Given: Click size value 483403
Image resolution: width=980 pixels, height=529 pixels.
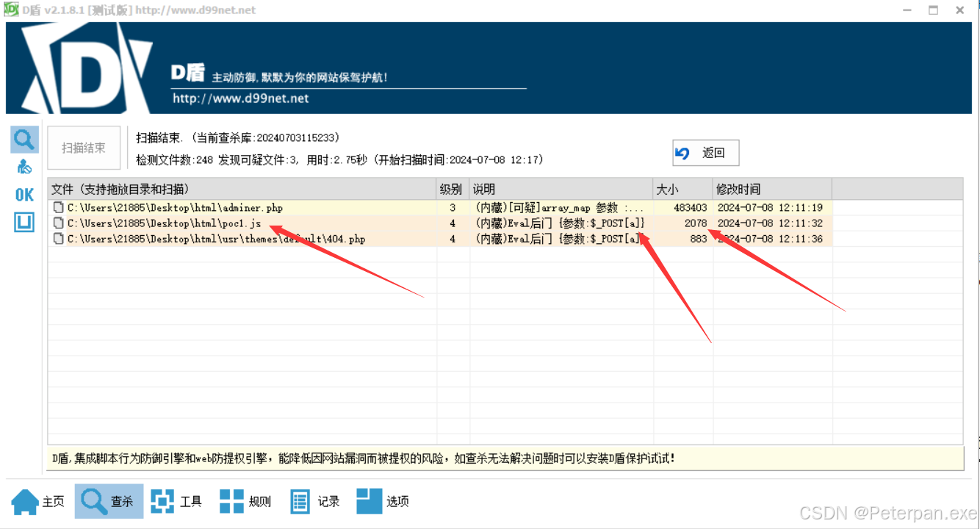Looking at the screenshot, I should [x=691, y=208].
